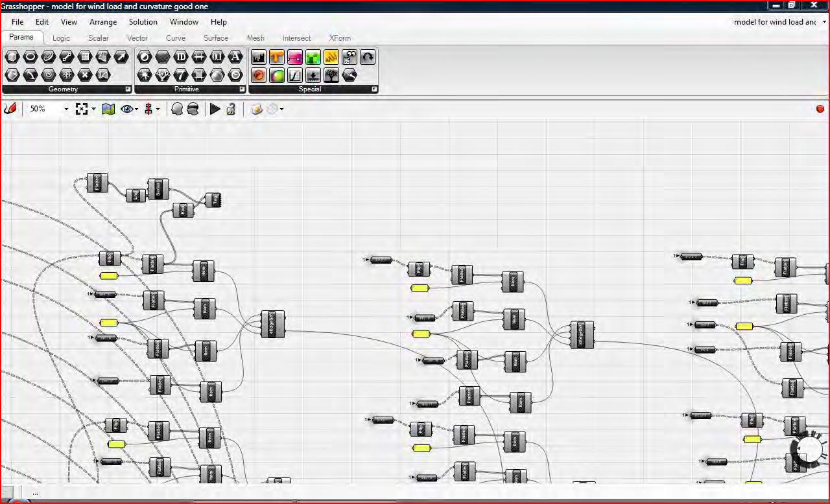This screenshot has width=830, height=504.
Task: Select the clock Time parameter icon
Action: tap(235, 75)
